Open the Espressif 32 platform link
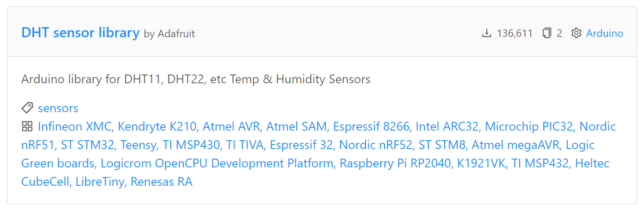 (301, 145)
